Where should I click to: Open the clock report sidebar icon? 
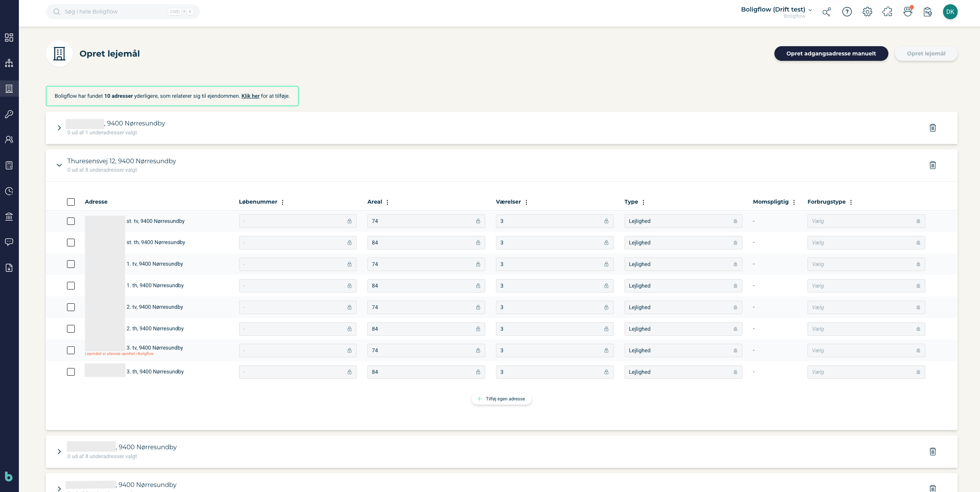(x=9, y=191)
